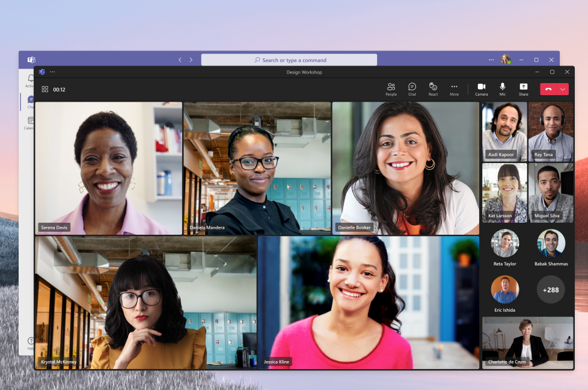This screenshot has width=588, height=390.
Task: Go forward with the right arrow in Teams
Action: coord(191,60)
